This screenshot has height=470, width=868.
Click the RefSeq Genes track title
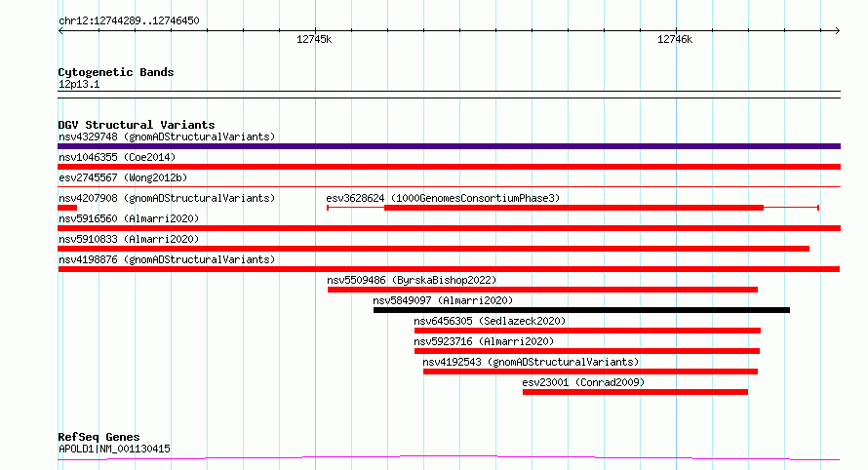tap(99, 438)
